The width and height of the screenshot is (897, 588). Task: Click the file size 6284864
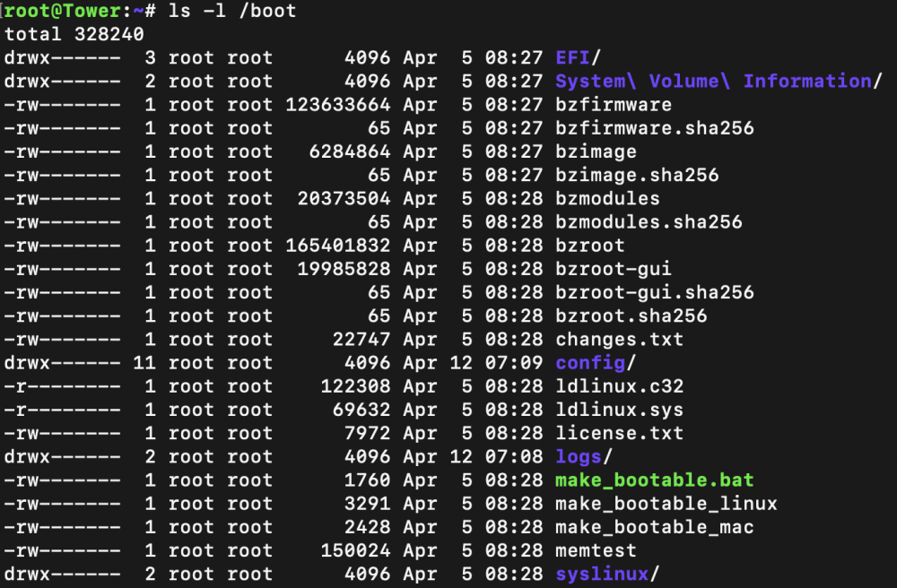[x=350, y=151]
